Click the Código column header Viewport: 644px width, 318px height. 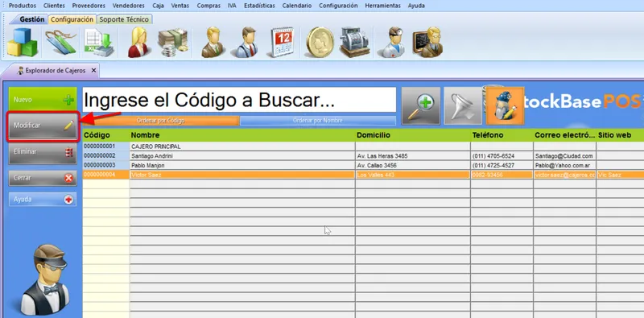(106, 135)
